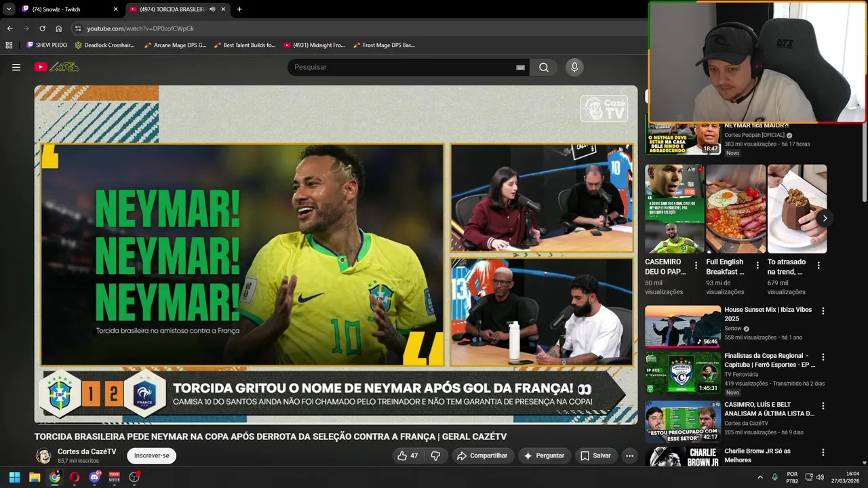
Task: Open options for To atrasado short
Action: [818, 266]
